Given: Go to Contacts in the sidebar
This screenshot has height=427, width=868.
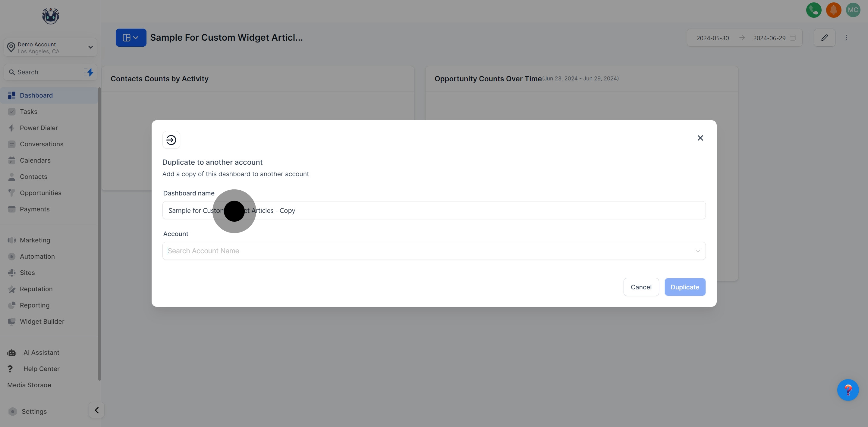Looking at the screenshot, I should pos(33,177).
